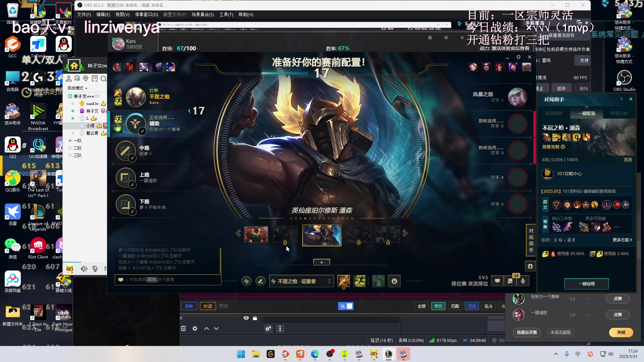
Task: Move OBS source down arrow
Action: (216, 328)
